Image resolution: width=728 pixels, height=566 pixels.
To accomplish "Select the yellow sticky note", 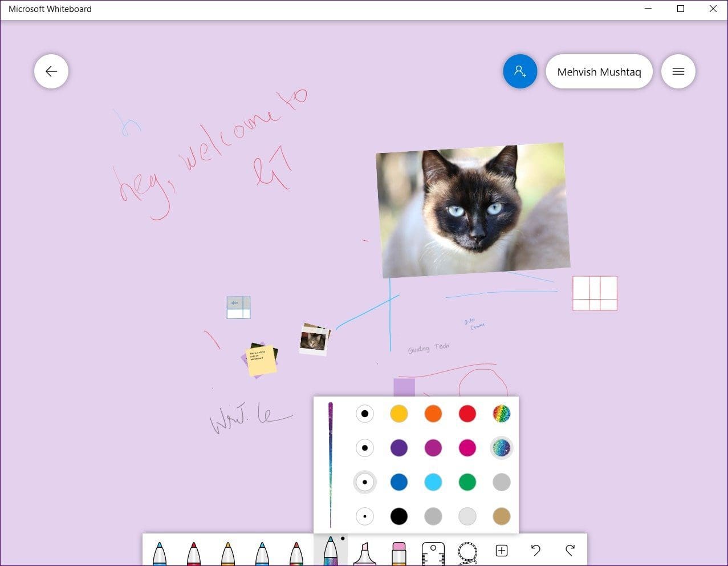I will click(261, 360).
